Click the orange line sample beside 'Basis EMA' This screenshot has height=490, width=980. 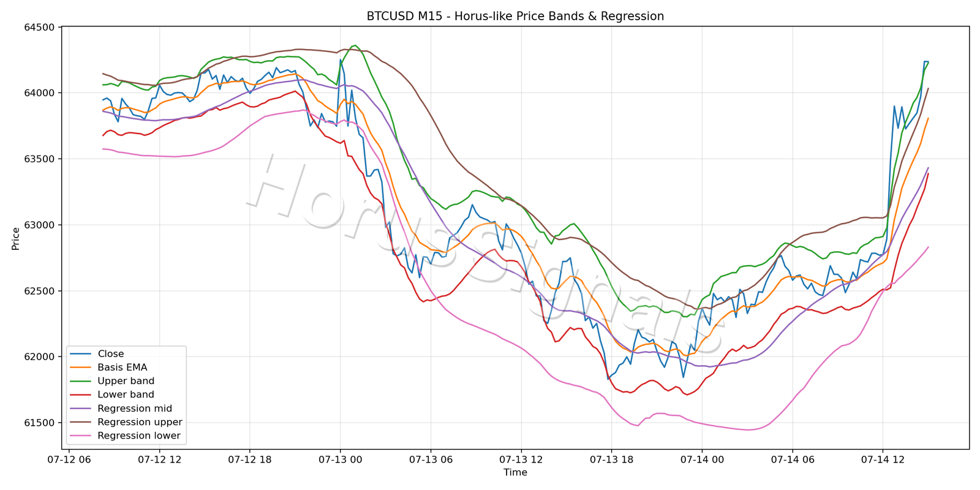[x=81, y=367]
